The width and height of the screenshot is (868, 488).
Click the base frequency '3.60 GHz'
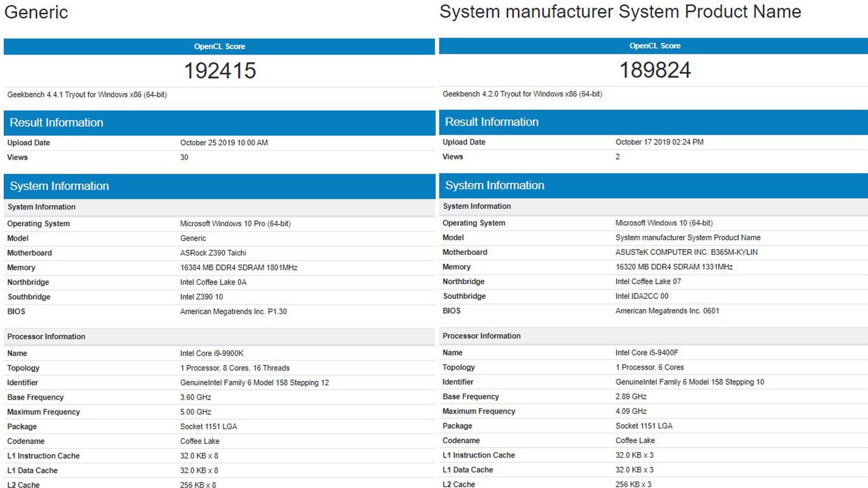[196, 397]
